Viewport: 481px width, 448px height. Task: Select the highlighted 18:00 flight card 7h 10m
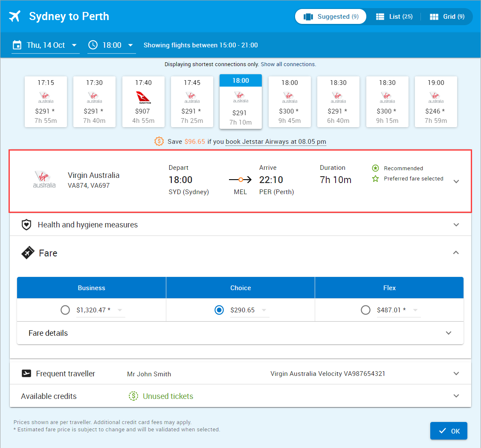pos(240,101)
